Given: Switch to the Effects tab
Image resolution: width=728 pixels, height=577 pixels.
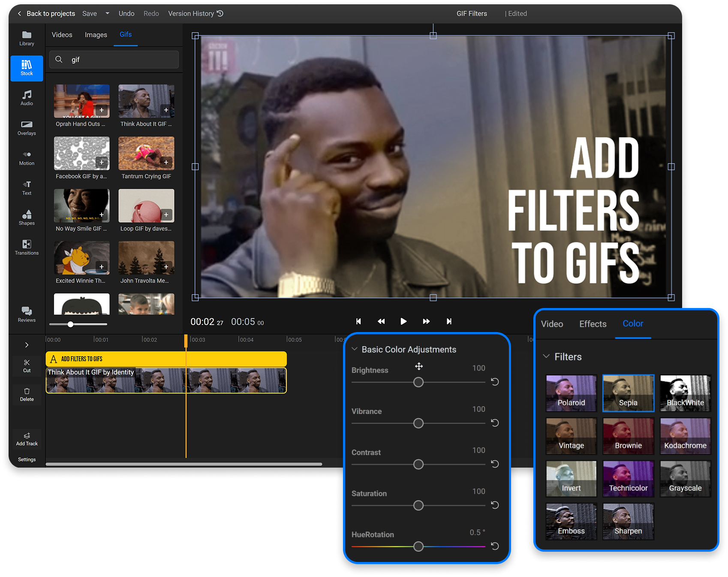Looking at the screenshot, I should click(593, 324).
